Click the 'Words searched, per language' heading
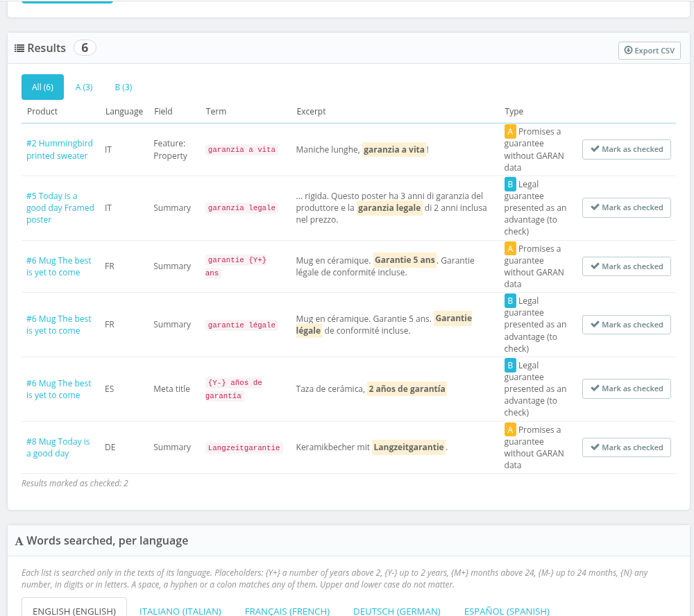The width and height of the screenshot is (694, 616). (x=107, y=541)
